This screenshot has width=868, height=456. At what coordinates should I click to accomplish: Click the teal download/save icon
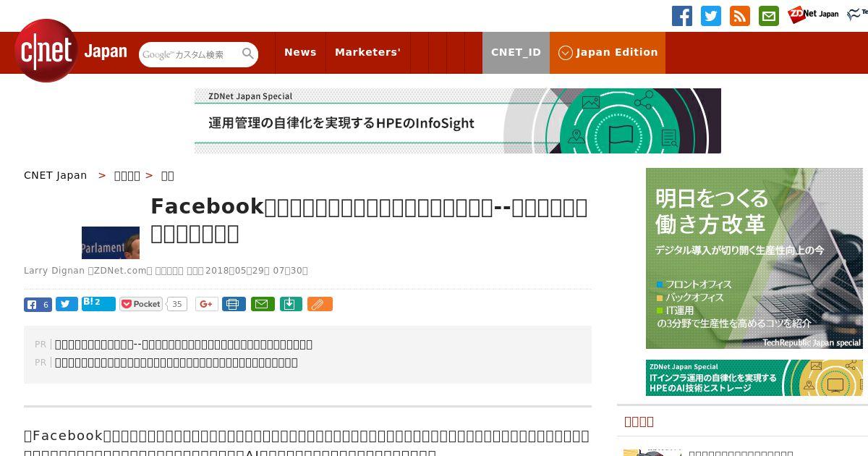tap(290, 304)
